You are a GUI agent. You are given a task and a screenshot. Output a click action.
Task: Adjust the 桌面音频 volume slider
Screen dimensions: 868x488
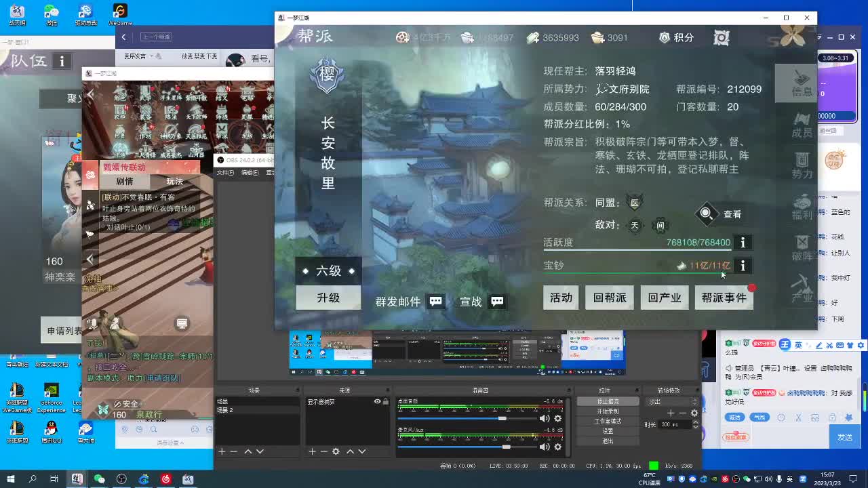coord(467,418)
